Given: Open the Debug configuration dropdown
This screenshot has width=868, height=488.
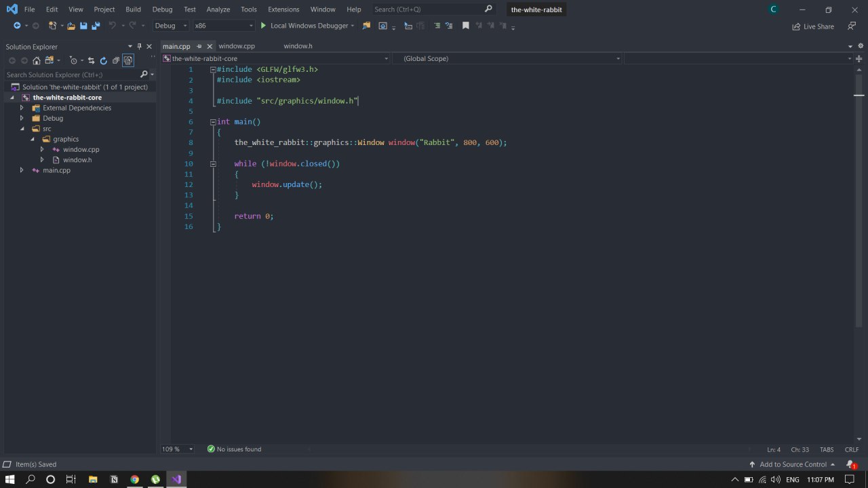Looking at the screenshot, I should (x=171, y=26).
